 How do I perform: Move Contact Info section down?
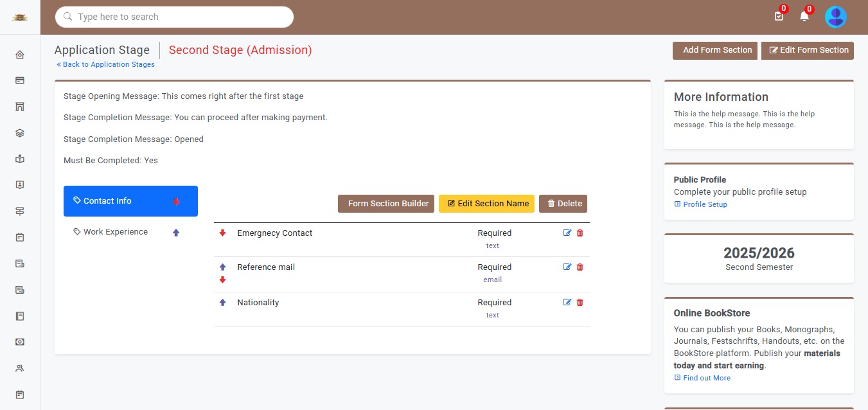coord(176,202)
